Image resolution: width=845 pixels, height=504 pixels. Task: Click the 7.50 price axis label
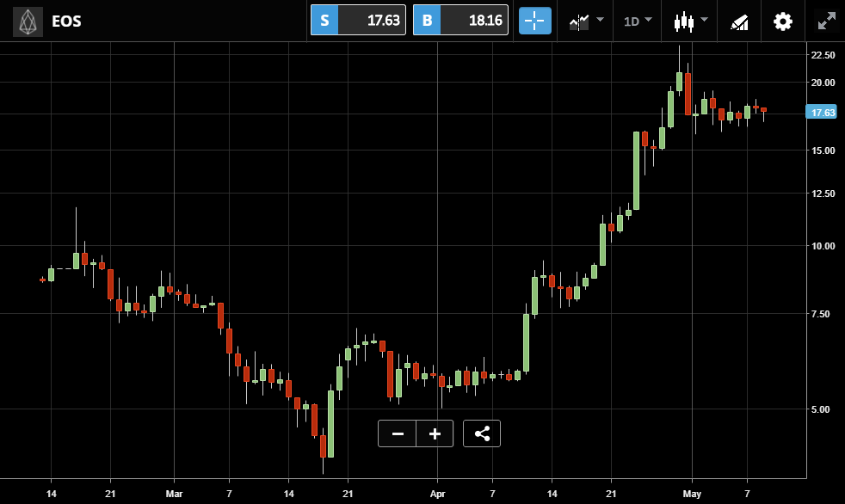pyautogui.click(x=823, y=314)
